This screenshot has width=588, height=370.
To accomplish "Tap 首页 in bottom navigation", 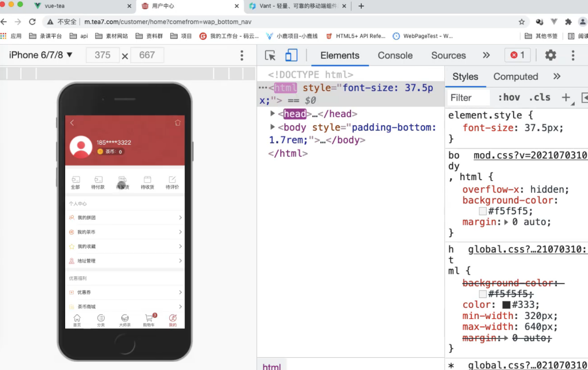I will [77, 321].
